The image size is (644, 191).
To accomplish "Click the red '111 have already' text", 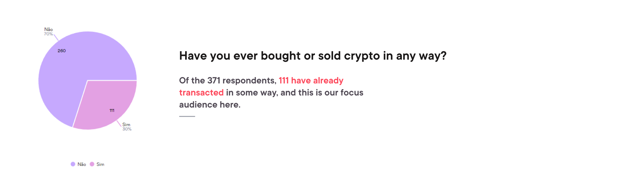I will point(311,80).
